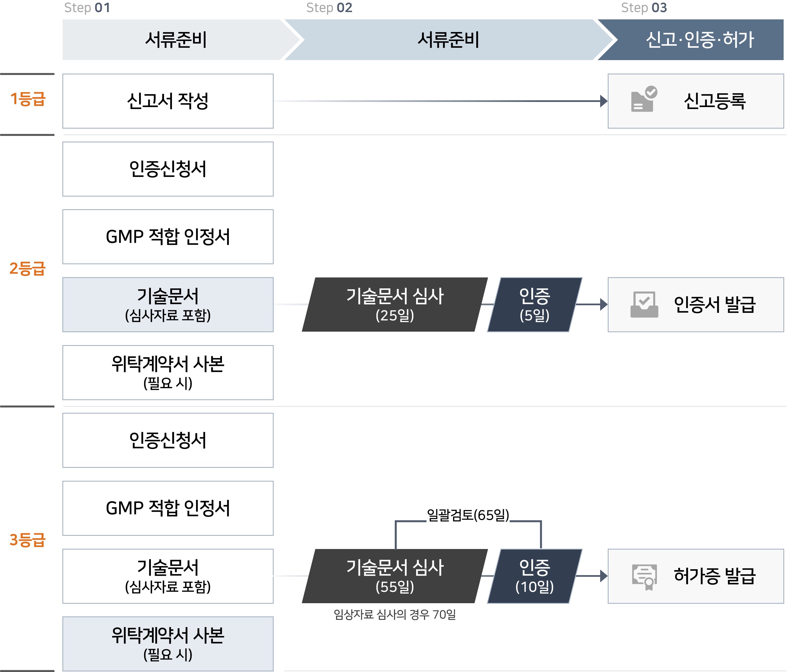
Task: Click the 인증서 발급 text label
Action: click(x=715, y=304)
